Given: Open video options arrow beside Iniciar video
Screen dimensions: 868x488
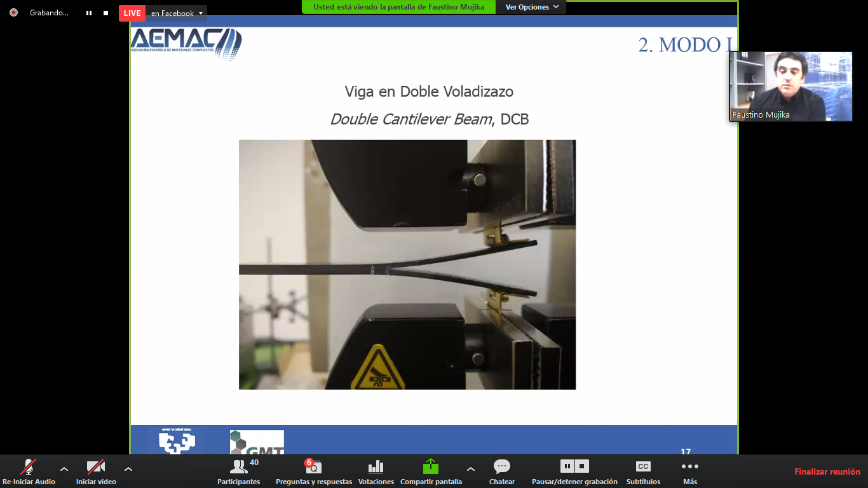Looking at the screenshot, I should point(128,470).
